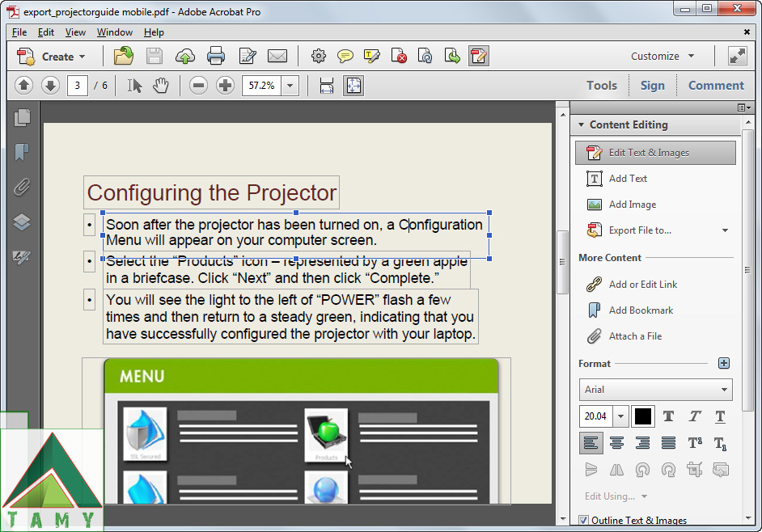Click the Bold text style icon
Screen dimensions: 762x532
coord(668,416)
